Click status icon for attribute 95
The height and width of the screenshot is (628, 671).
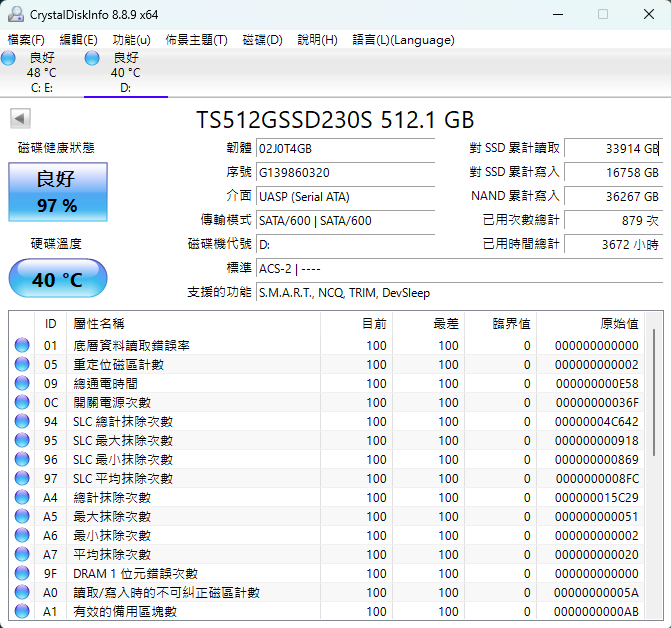click(x=22, y=440)
